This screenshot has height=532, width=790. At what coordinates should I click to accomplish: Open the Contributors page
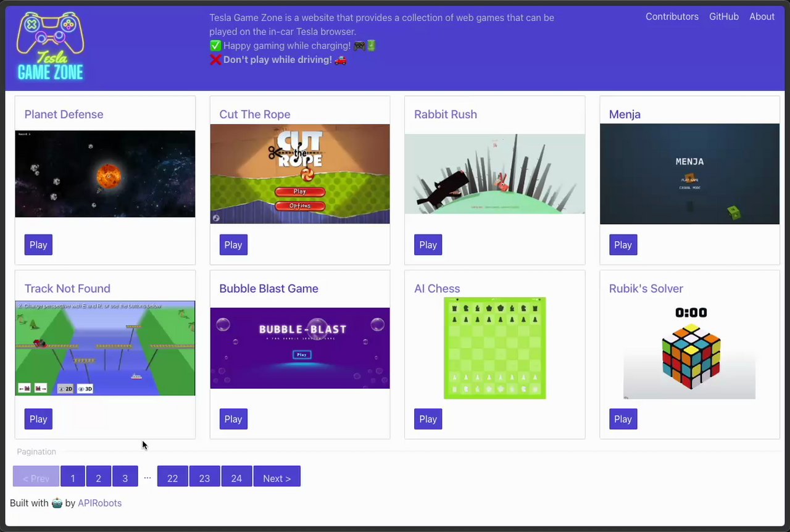click(671, 17)
